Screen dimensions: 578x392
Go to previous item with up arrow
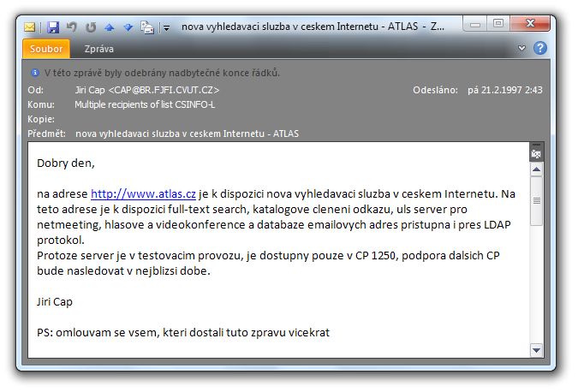(110, 27)
